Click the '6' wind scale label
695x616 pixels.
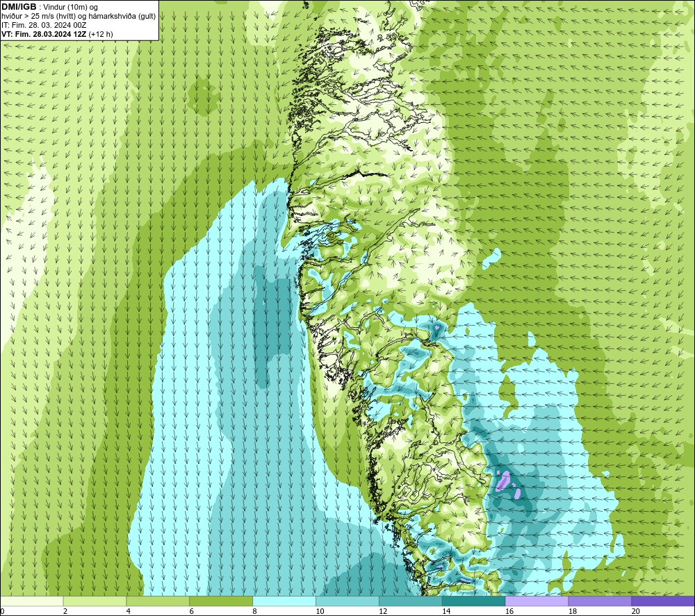192,612
